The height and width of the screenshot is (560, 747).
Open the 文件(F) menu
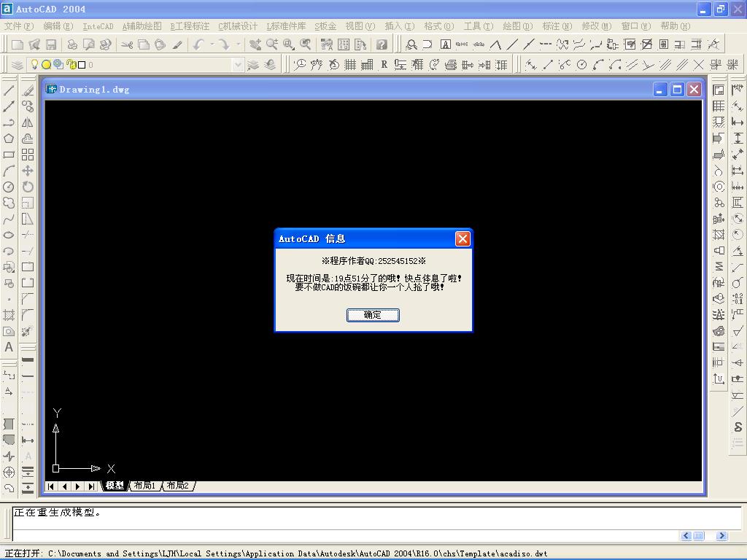pos(19,26)
